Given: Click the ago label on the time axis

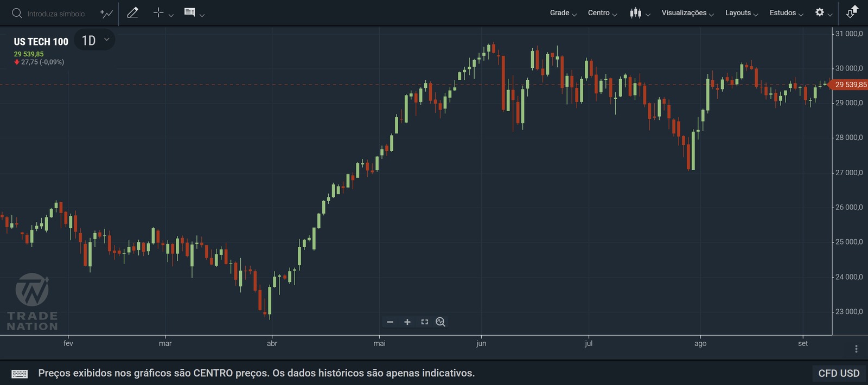Looking at the screenshot, I should (x=700, y=343).
